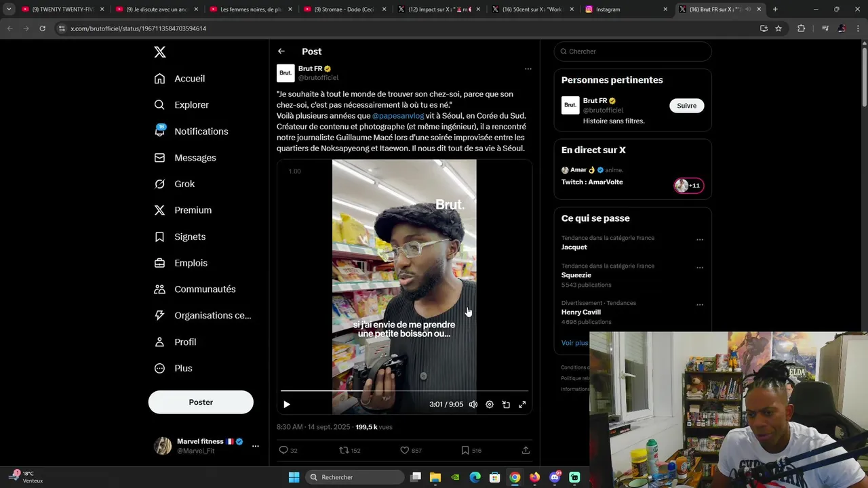Mute the video sound
868x488 pixels.
pos(473,405)
